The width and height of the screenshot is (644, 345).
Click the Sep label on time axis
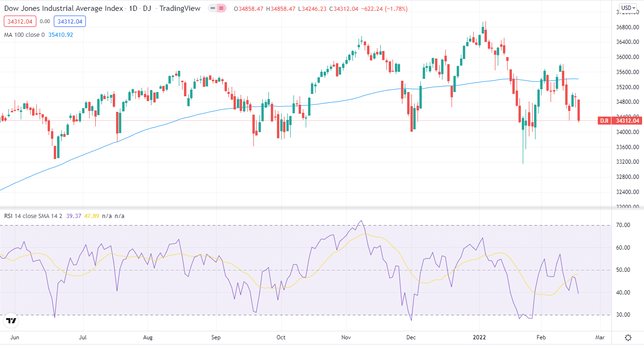pyautogui.click(x=216, y=337)
